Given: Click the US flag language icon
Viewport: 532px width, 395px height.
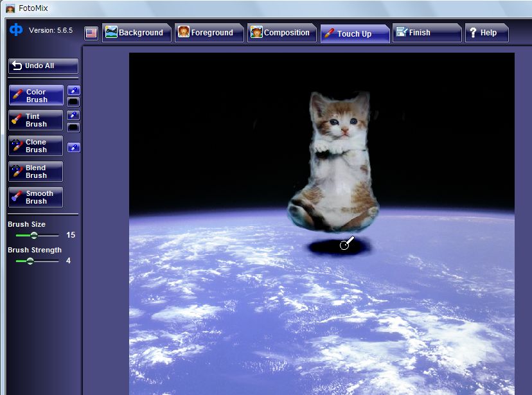Looking at the screenshot, I should (91, 33).
